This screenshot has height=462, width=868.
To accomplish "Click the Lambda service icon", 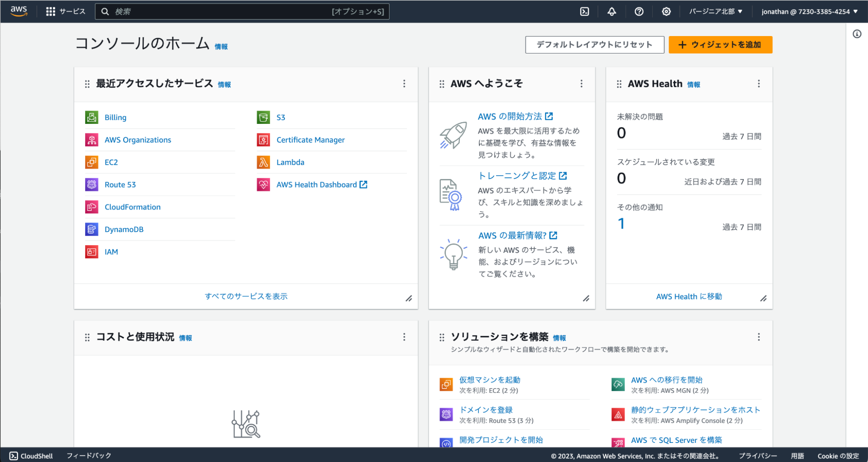I will pos(263,162).
